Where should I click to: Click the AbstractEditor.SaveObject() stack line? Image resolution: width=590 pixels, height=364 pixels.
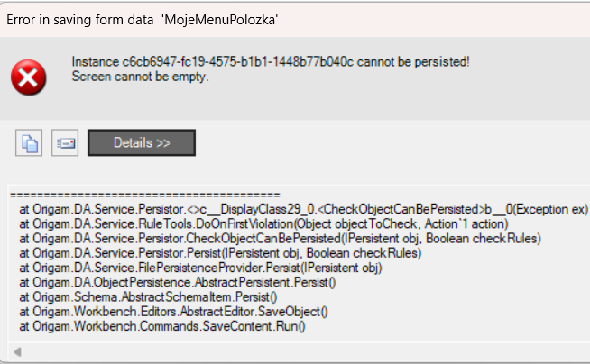pos(173,312)
